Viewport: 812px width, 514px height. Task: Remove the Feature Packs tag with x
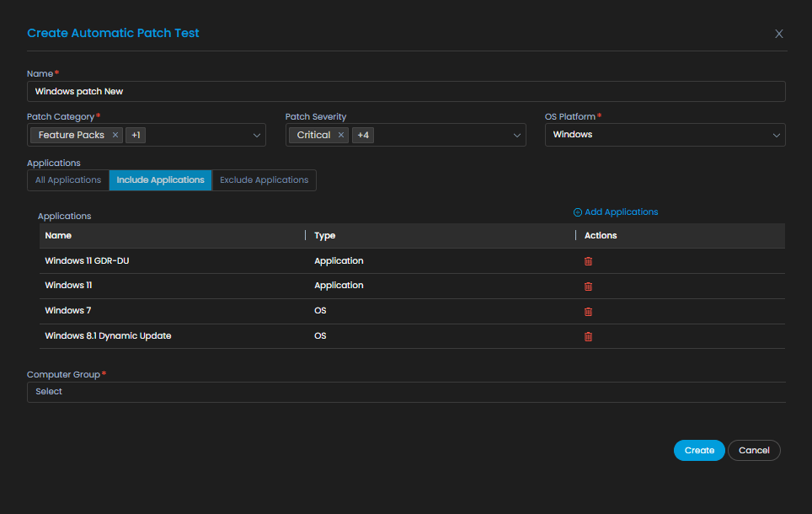pyautogui.click(x=115, y=135)
